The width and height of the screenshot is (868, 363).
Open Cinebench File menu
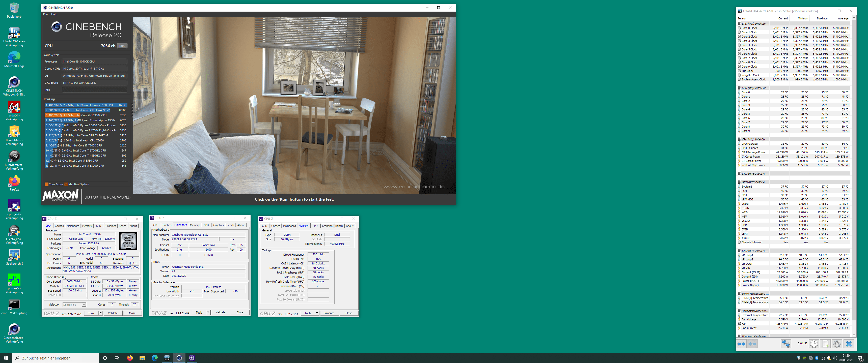pyautogui.click(x=45, y=14)
